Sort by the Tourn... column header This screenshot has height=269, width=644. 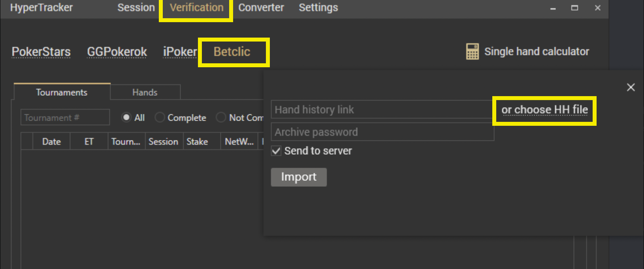[x=126, y=142]
